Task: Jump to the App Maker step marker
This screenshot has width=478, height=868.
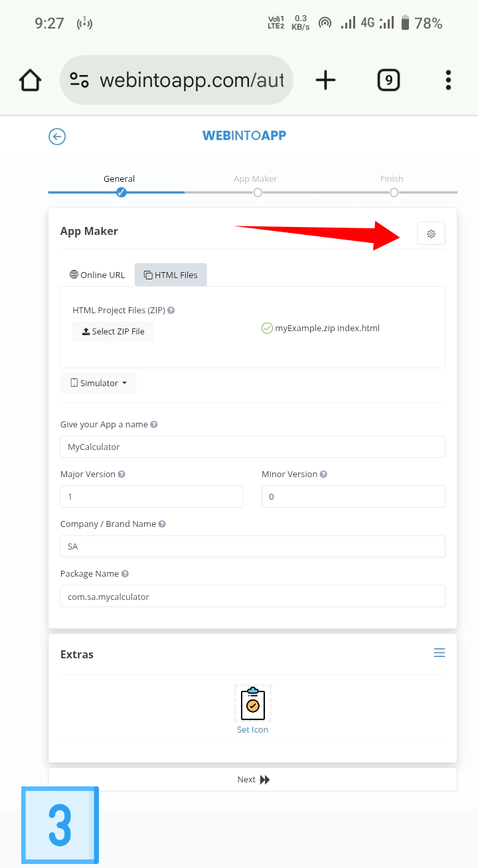Action: pos(258,192)
